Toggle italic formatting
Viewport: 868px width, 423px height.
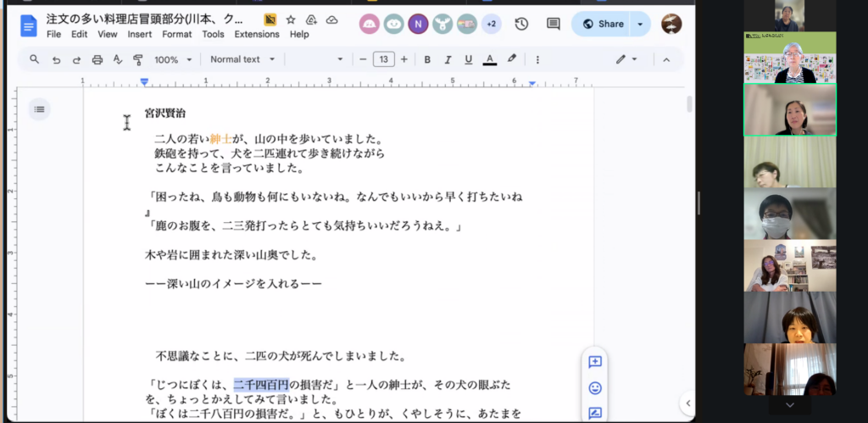coord(448,59)
